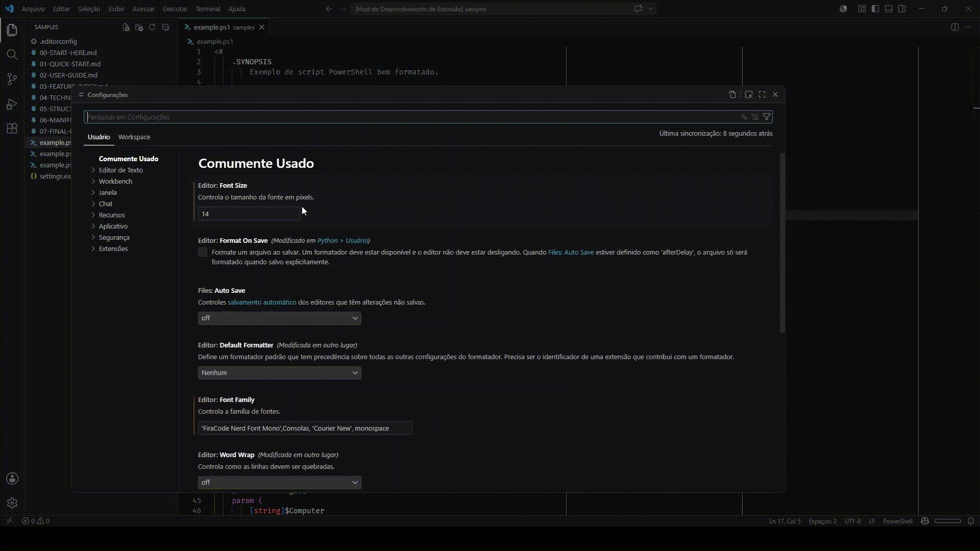Click the Open Settings JSON icon
This screenshot has height=551, width=980.
pos(732,94)
